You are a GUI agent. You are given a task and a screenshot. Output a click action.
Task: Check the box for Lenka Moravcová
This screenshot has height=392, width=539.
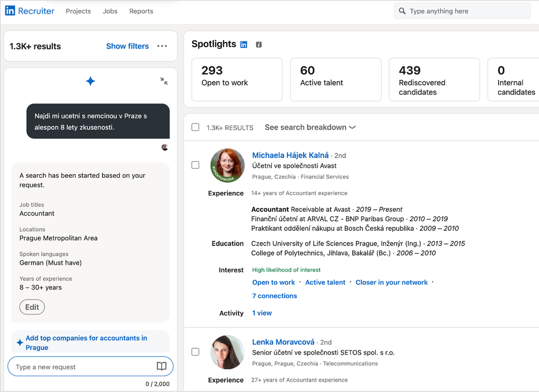click(195, 352)
